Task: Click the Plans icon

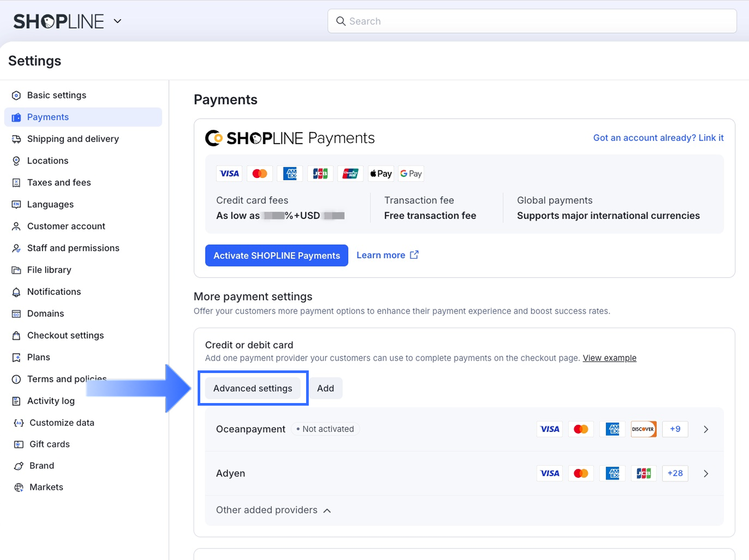Action: point(16,357)
